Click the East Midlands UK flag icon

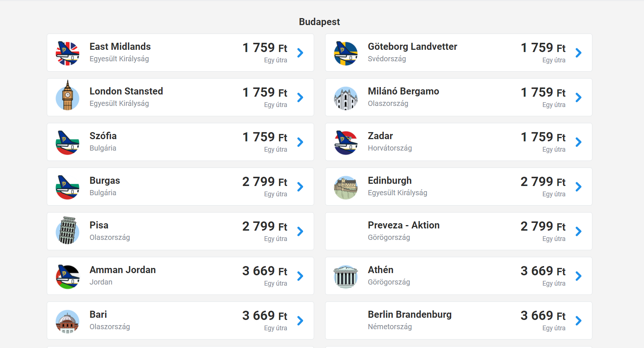(67, 53)
